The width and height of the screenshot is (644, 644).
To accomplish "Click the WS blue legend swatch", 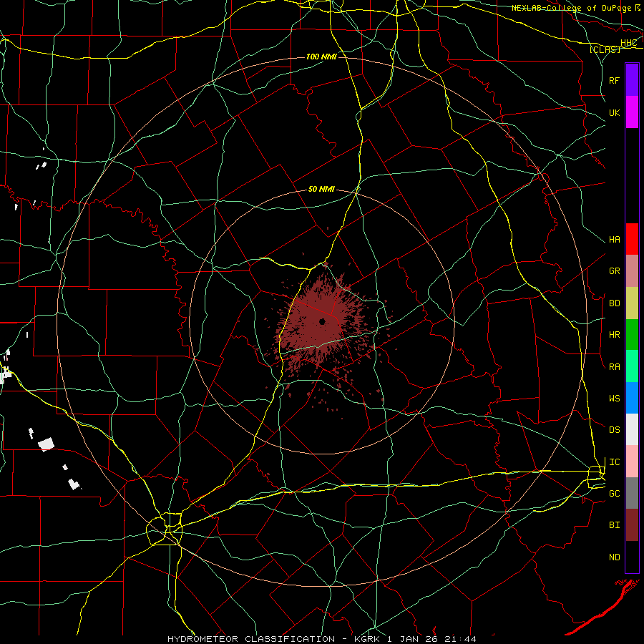I will [632, 398].
